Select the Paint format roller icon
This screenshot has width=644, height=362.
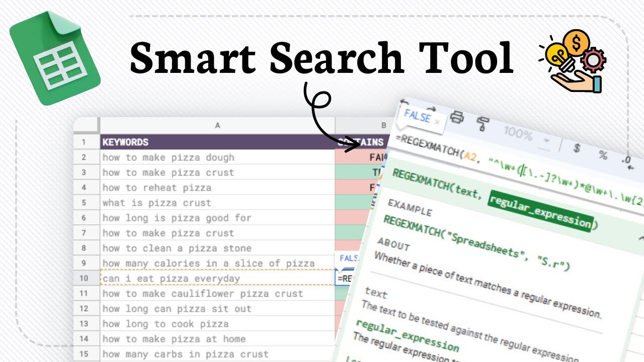[483, 124]
